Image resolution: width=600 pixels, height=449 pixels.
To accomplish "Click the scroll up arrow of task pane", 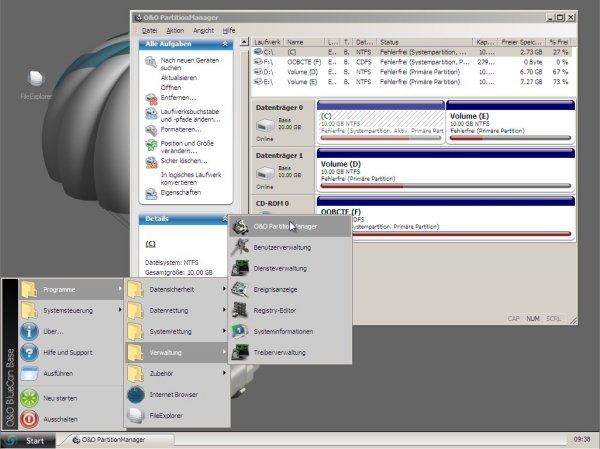I will (x=244, y=42).
